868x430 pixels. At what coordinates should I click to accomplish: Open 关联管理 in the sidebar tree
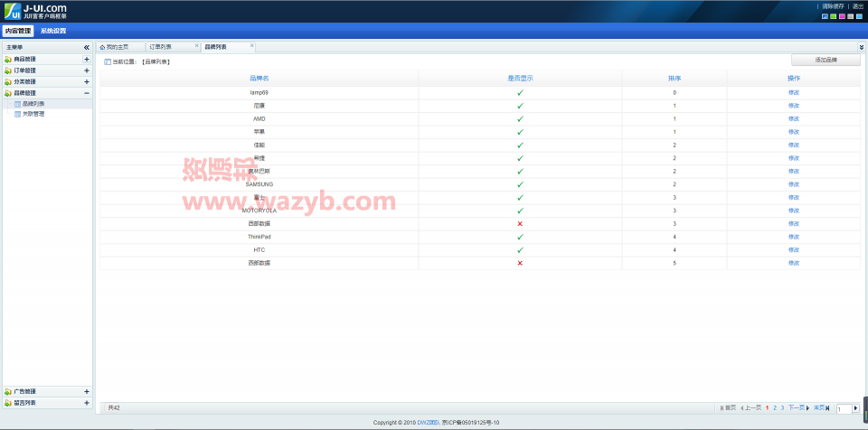(33, 115)
